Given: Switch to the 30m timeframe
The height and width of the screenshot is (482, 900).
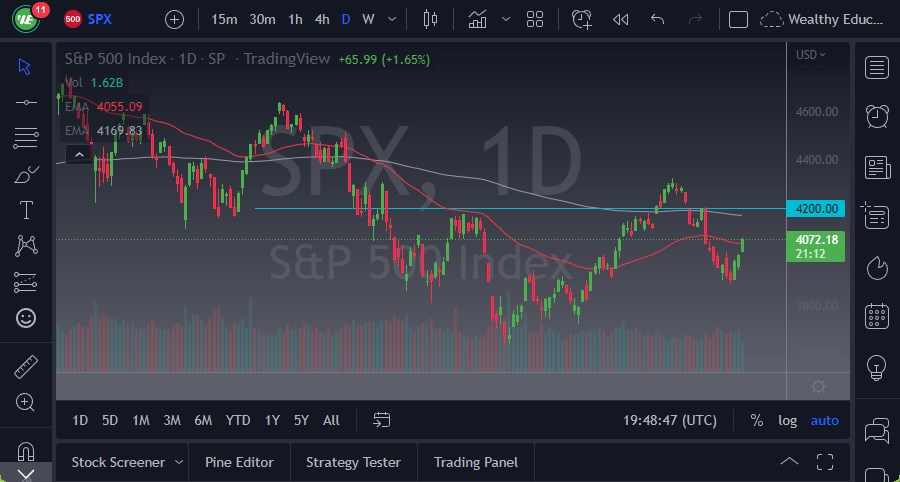Looking at the screenshot, I should (x=262, y=20).
